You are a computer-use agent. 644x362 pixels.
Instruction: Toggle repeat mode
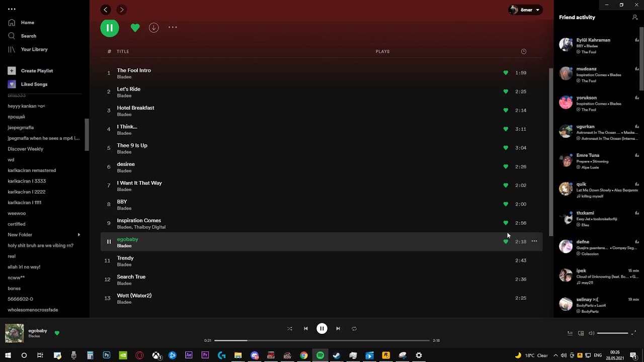pyautogui.click(x=354, y=328)
